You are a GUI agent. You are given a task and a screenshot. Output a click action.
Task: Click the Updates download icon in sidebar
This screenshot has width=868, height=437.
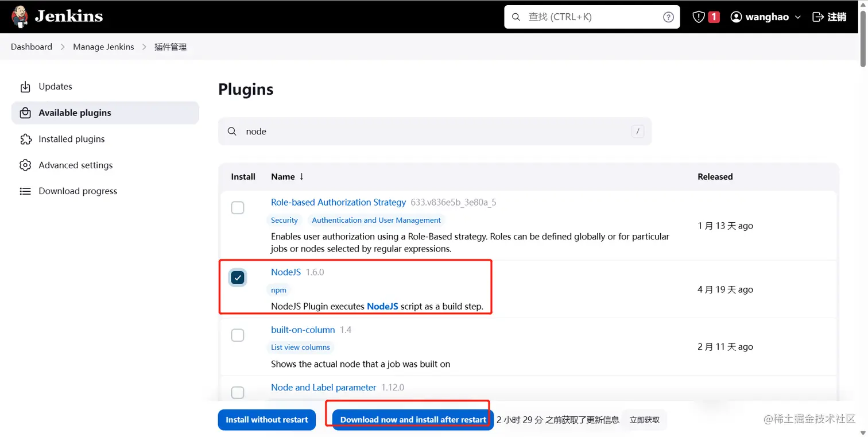click(25, 87)
